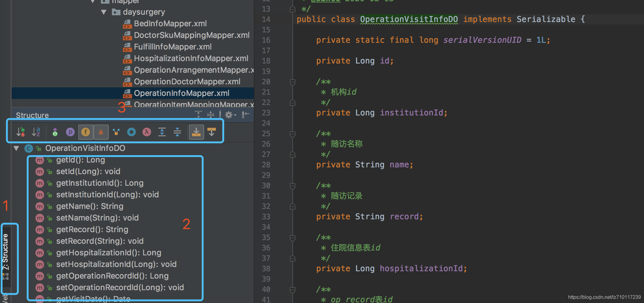Hide the Structure tool window

click(246, 115)
